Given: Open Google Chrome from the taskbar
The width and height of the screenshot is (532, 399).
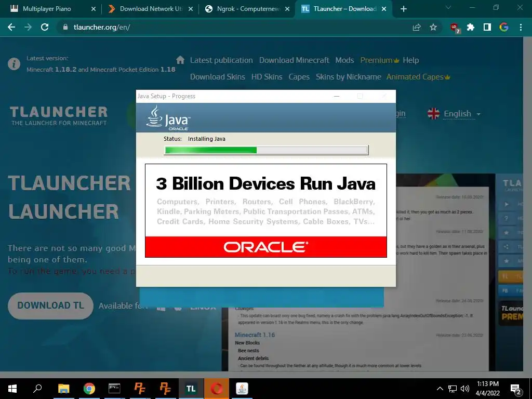Looking at the screenshot, I should click(x=89, y=389).
